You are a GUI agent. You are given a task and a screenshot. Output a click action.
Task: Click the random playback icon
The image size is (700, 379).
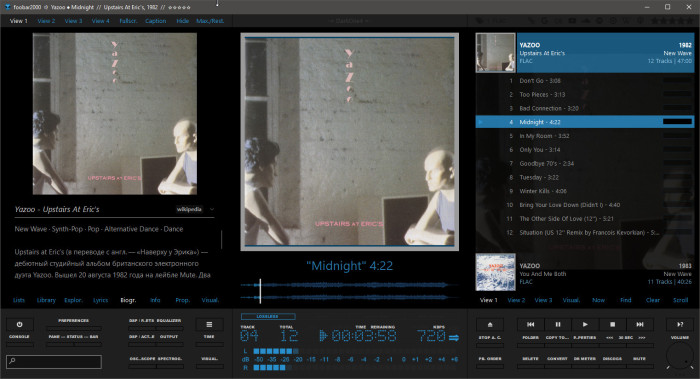pyautogui.click(x=680, y=325)
